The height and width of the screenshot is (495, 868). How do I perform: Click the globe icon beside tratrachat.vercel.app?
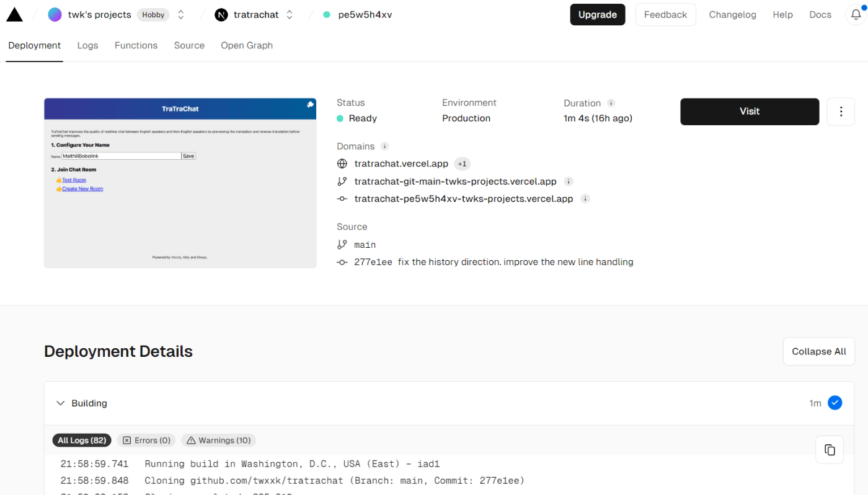(x=342, y=164)
